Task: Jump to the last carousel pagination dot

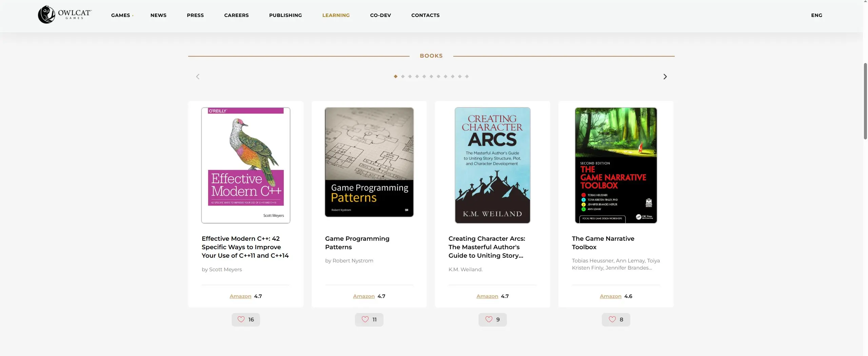Action: [467, 77]
